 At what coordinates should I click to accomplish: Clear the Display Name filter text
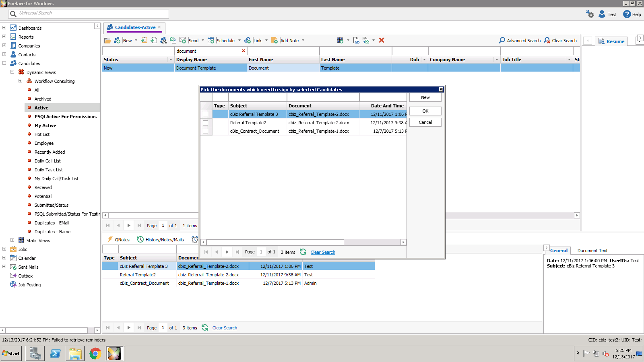[243, 51]
